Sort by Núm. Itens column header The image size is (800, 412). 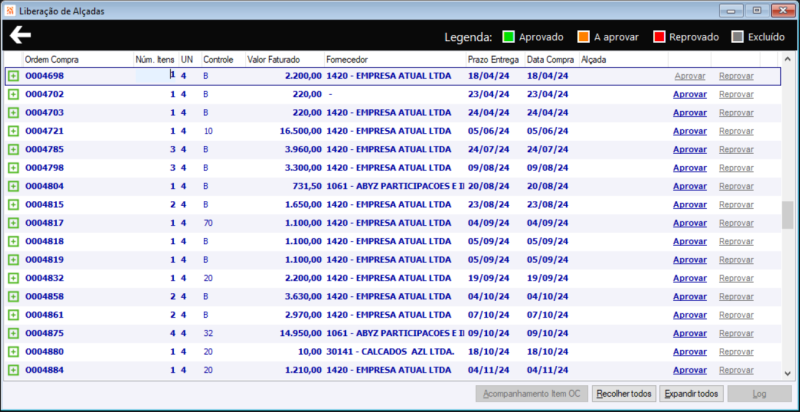(x=156, y=60)
